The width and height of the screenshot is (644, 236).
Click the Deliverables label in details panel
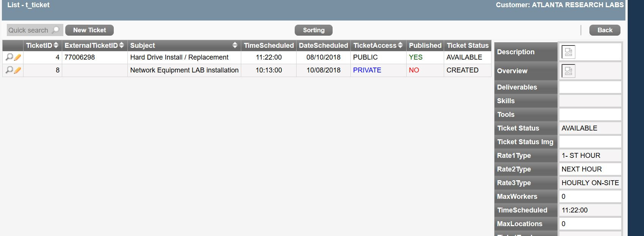(x=517, y=87)
